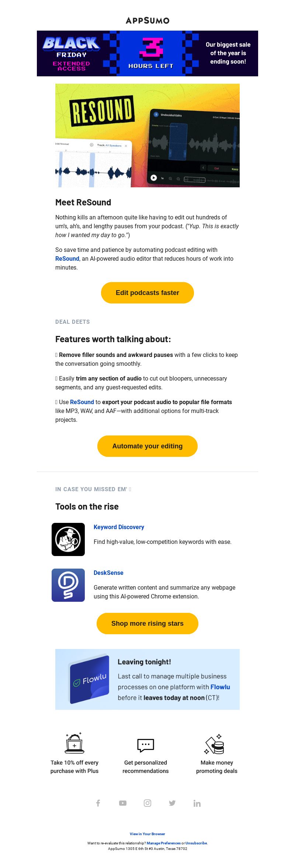Screen dimensions: 295x868
Task: Open the Keyword Discovery link
Action: (119, 527)
